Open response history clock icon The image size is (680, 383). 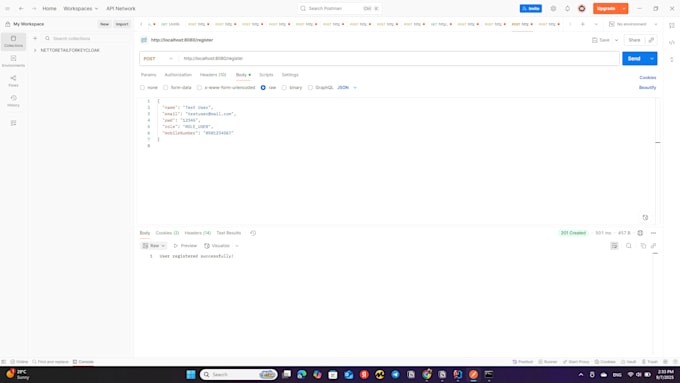click(x=253, y=233)
